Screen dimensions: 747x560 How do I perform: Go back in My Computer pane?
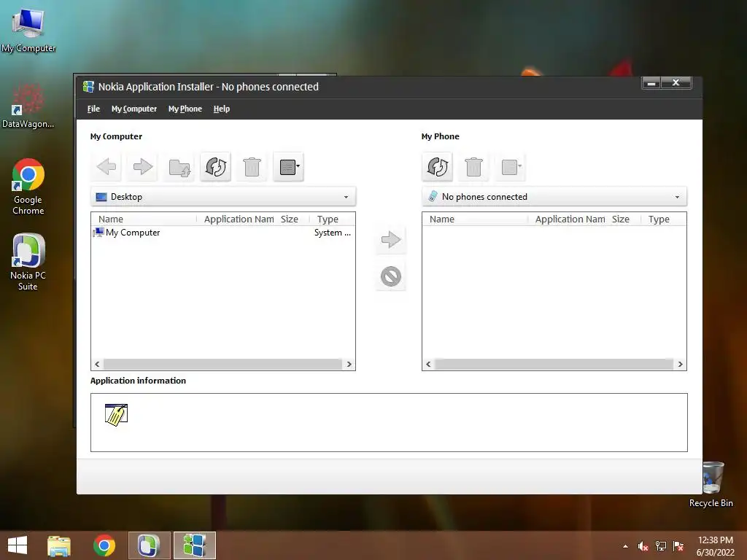pyautogui.click(x=107, y=167)
